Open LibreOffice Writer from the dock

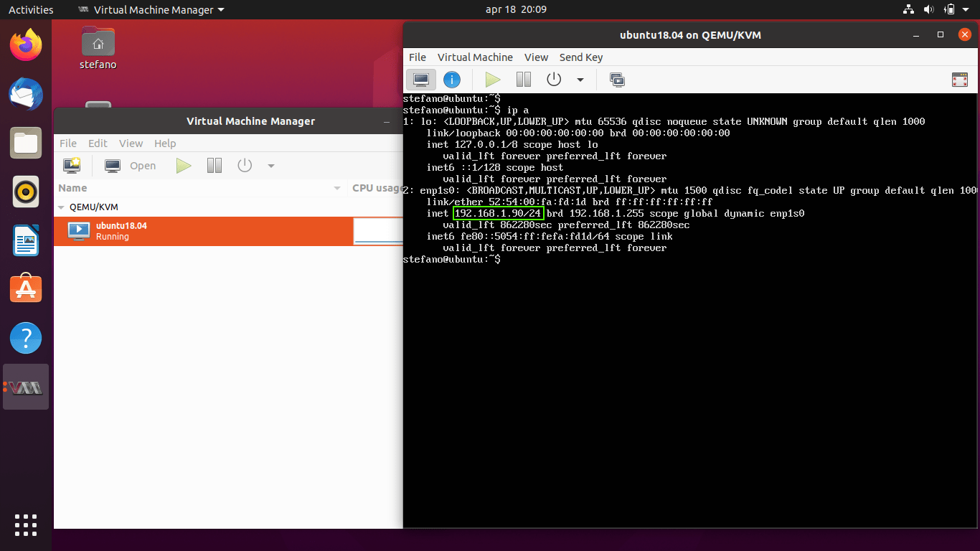(x=26, y=240)
